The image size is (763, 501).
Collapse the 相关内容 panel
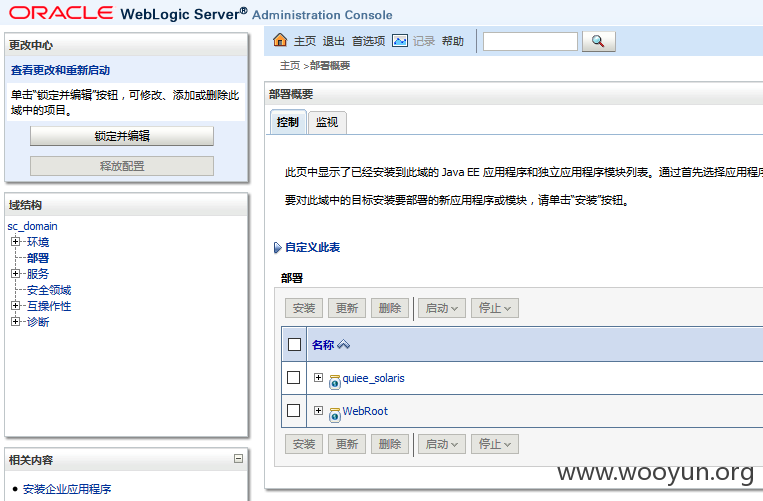[x=238, y=458]
